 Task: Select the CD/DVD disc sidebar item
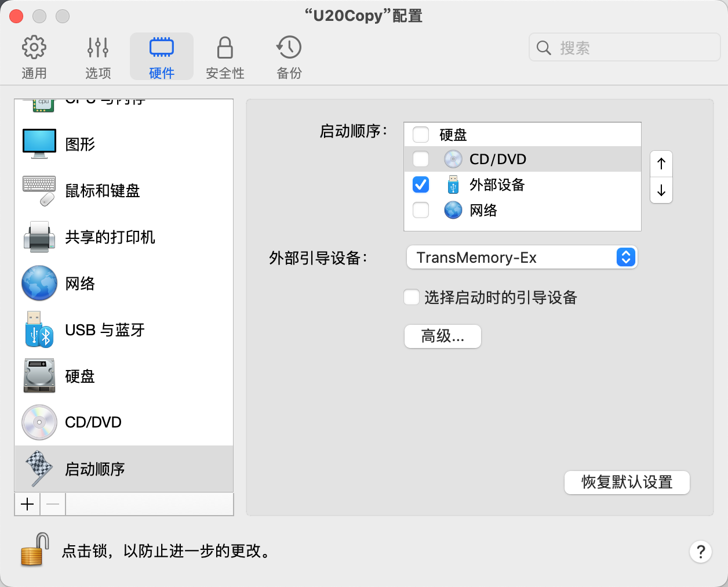pos(39,422)
